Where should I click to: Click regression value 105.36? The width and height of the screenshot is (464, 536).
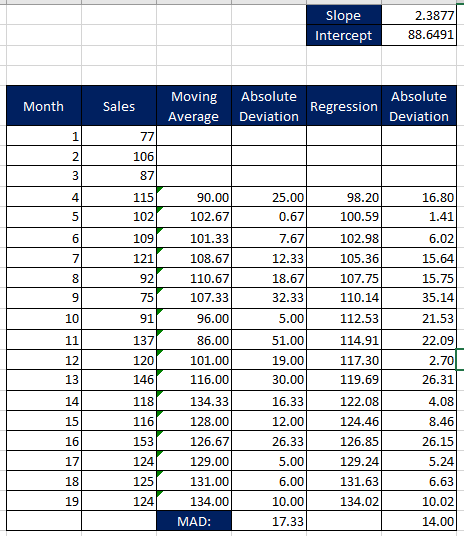coord(344,258)
